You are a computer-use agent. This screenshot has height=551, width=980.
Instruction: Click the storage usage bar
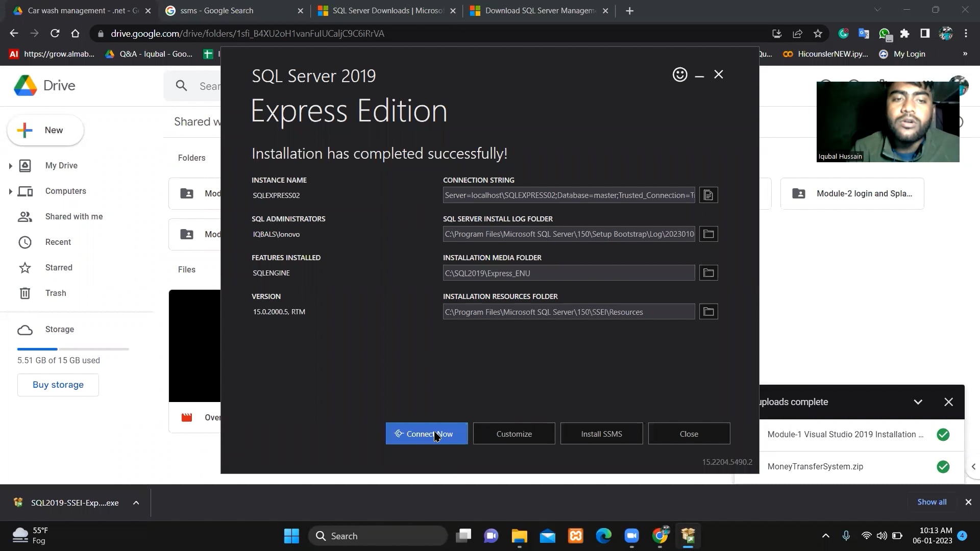(73, 349)
